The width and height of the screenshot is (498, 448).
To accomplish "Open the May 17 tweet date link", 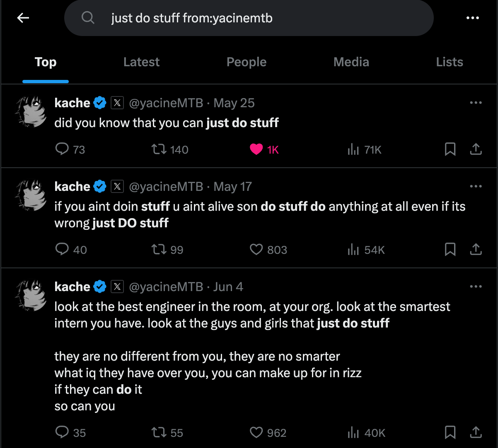I will (x=232, y=186).
